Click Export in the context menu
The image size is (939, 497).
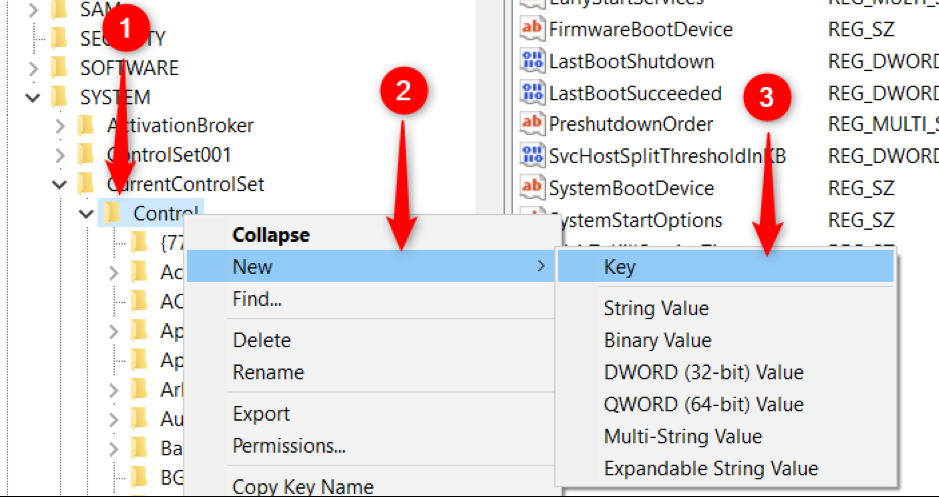pos(261,414)
